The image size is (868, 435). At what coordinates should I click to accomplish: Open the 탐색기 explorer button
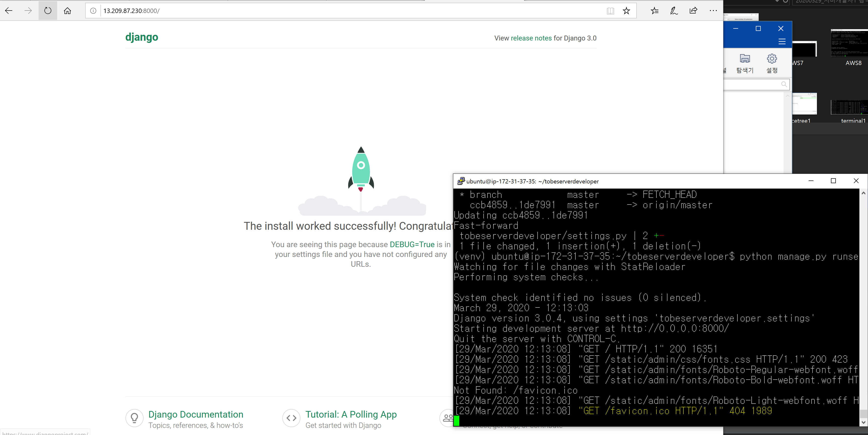[745, 63]
